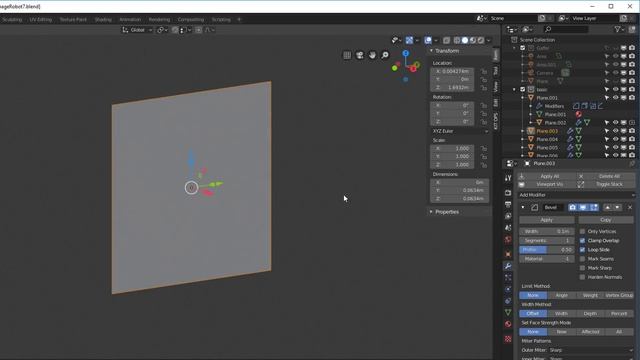The width and height of the screenshot is (640, 360).
Task: Move Bevel modifier down in stack
Action: (618, 207)
